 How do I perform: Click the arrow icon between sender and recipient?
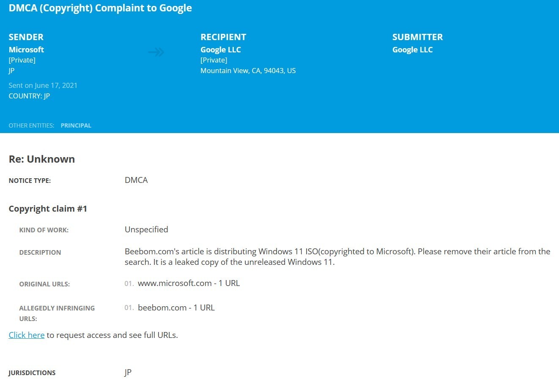[156, 52]
